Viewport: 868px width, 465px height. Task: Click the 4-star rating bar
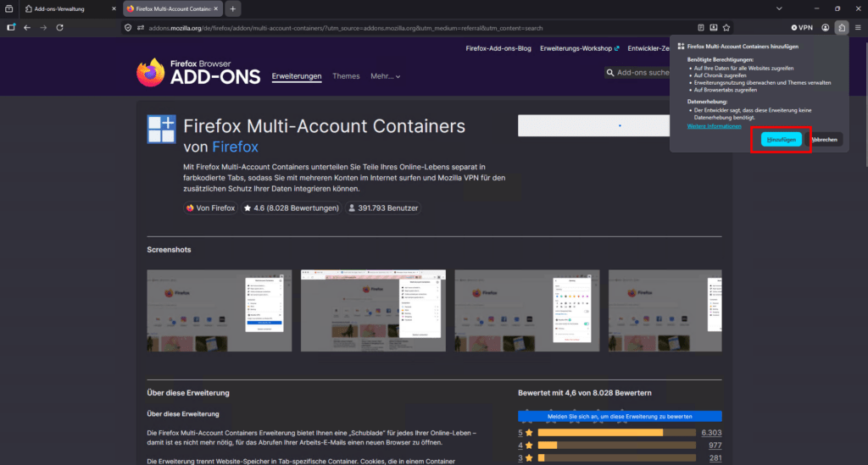pyautogui.click(x=617, y=445)
